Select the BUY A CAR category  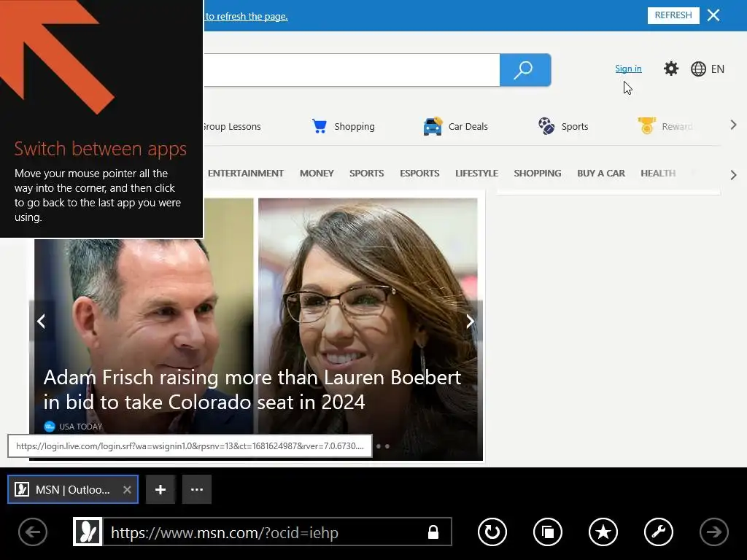pyautogui.click(x=601, y=174)
